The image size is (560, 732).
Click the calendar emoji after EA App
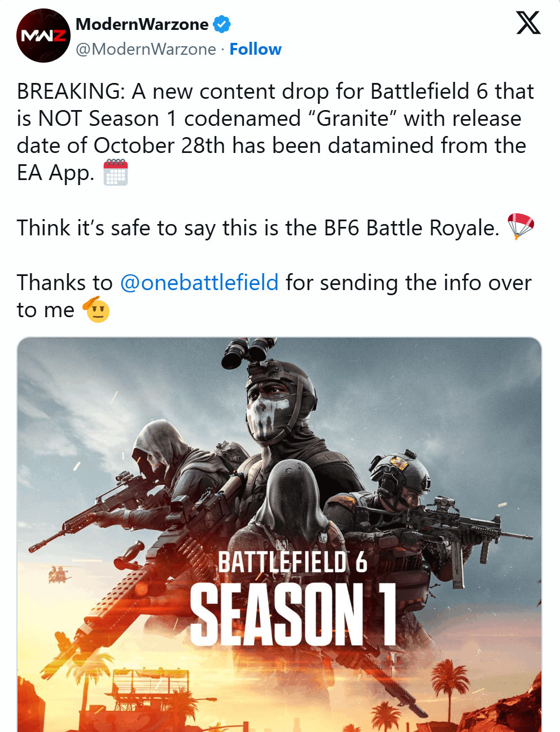tap(116, 173)
